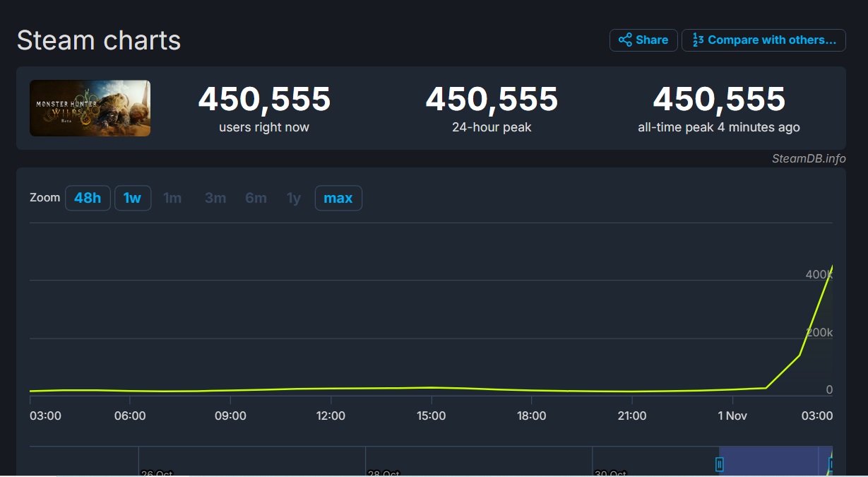Select the 3m zoom range
The height and width of the screenshot is (477, 868).
(215, 198)
